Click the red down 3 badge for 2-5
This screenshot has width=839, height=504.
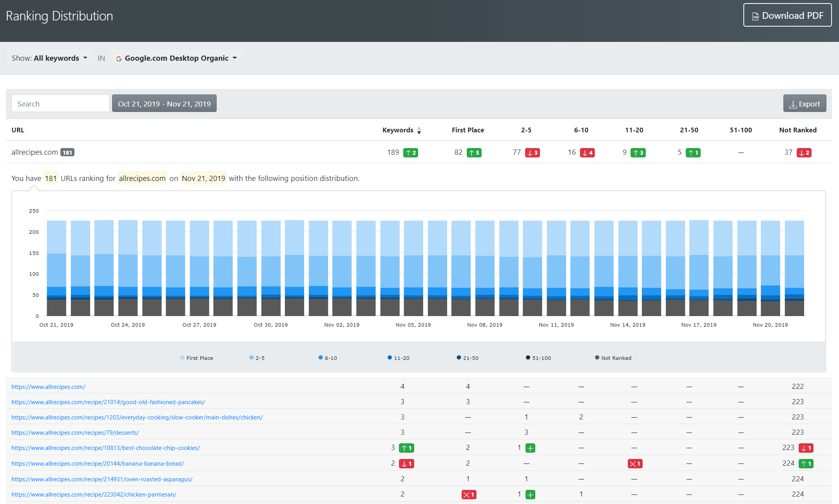tap(533, 153)
